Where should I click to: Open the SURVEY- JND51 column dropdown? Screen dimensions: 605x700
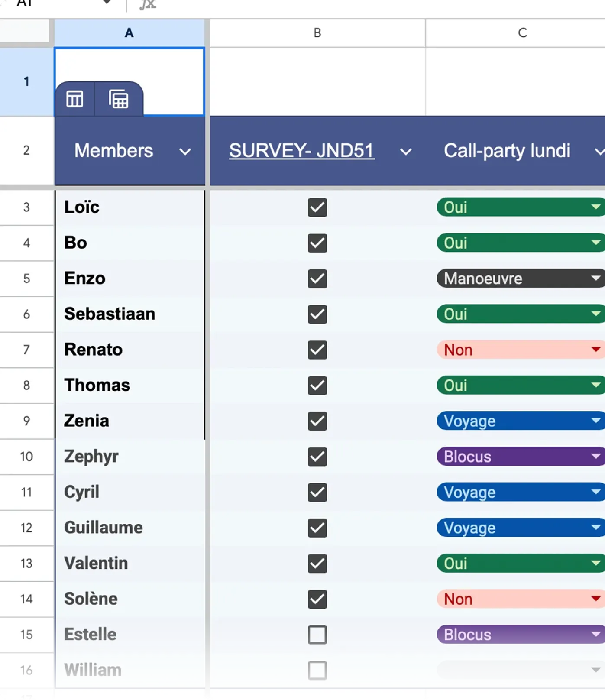406,152
